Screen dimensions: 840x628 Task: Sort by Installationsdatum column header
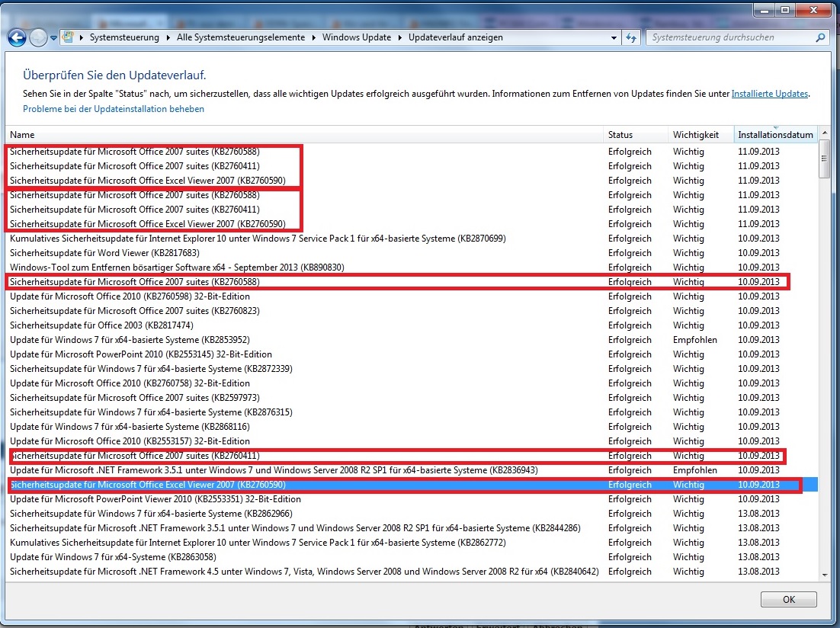(776, 134)
